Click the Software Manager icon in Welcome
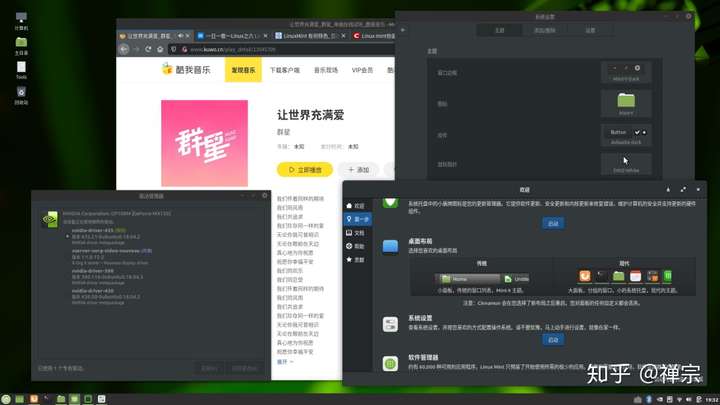Screen dimensions: 720x405 tap(390, 364)
